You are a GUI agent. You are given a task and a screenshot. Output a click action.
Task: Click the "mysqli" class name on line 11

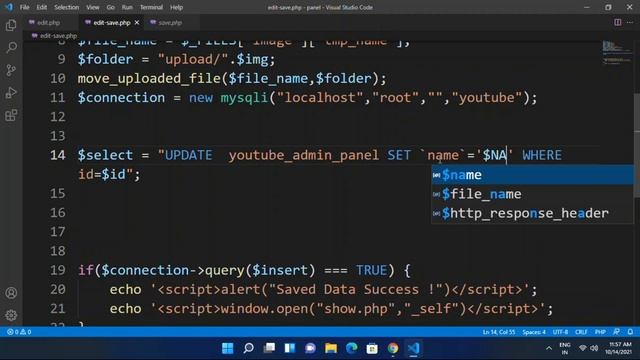click(x=244, y=98)
